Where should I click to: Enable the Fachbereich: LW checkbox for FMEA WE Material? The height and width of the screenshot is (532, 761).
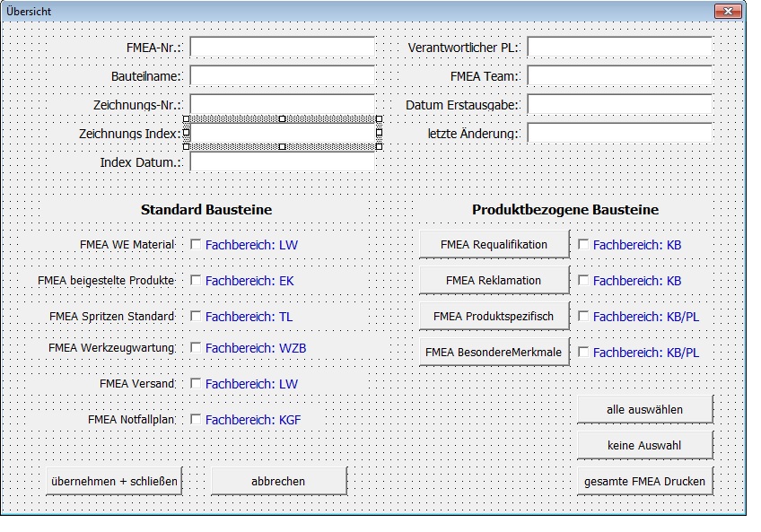(196, 243)
